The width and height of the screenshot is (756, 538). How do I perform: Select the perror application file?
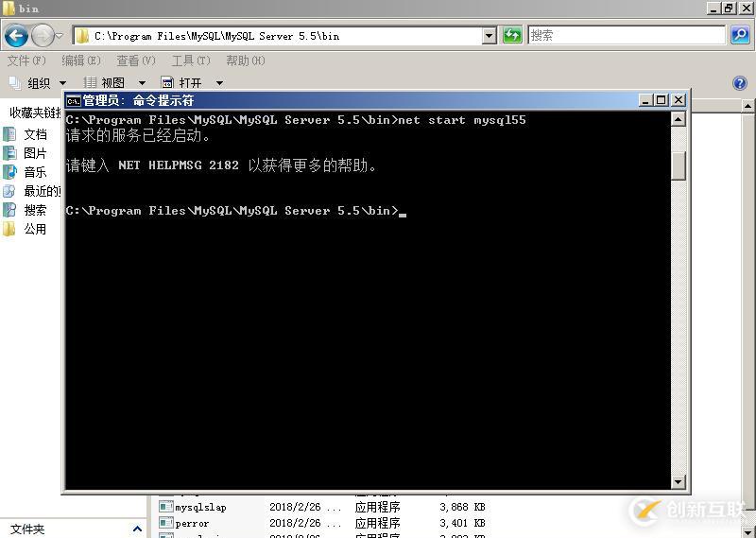[192, 523]
